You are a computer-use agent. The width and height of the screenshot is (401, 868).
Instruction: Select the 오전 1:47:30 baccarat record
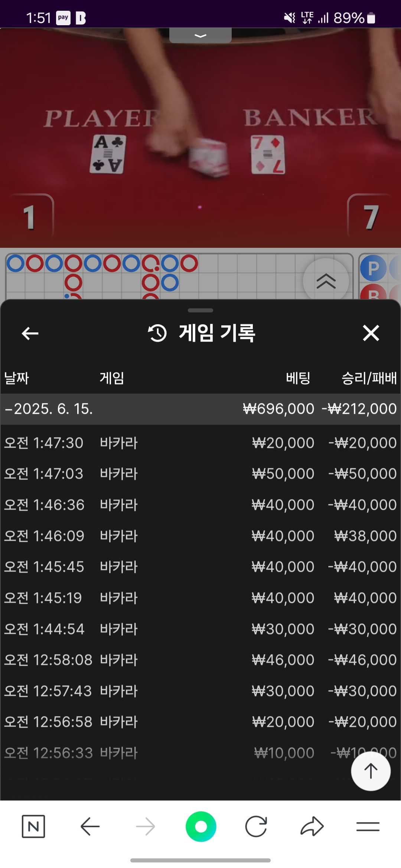click(200, 443)
